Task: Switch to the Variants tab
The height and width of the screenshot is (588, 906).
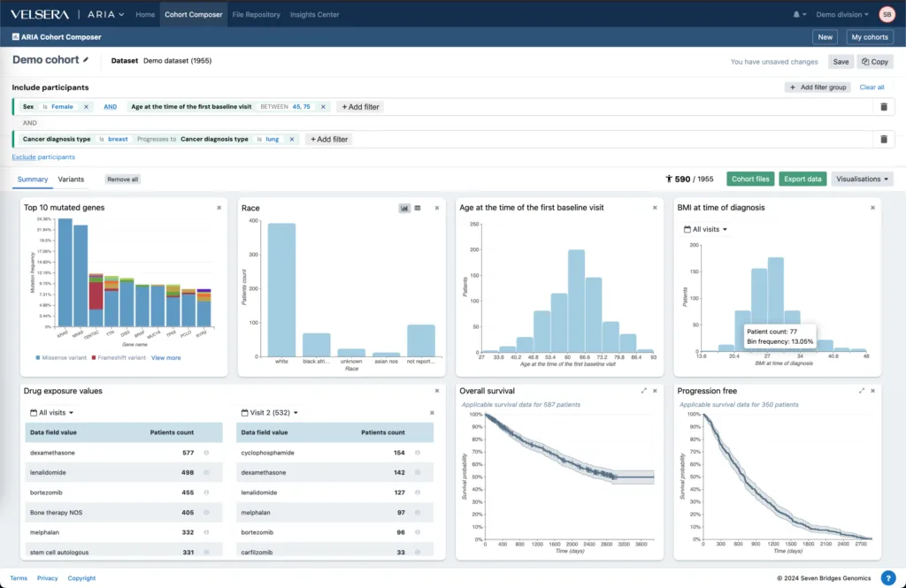Action: [x=71, y=179]
